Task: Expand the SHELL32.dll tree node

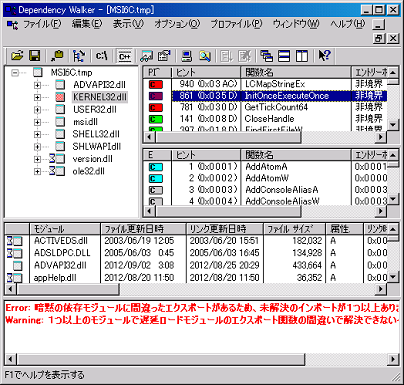Action: pyautogui.click(x=37, y=134)
